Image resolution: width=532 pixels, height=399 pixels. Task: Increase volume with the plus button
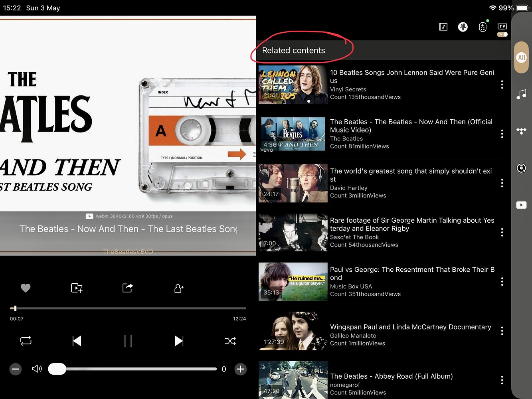(x=240, y=369)
